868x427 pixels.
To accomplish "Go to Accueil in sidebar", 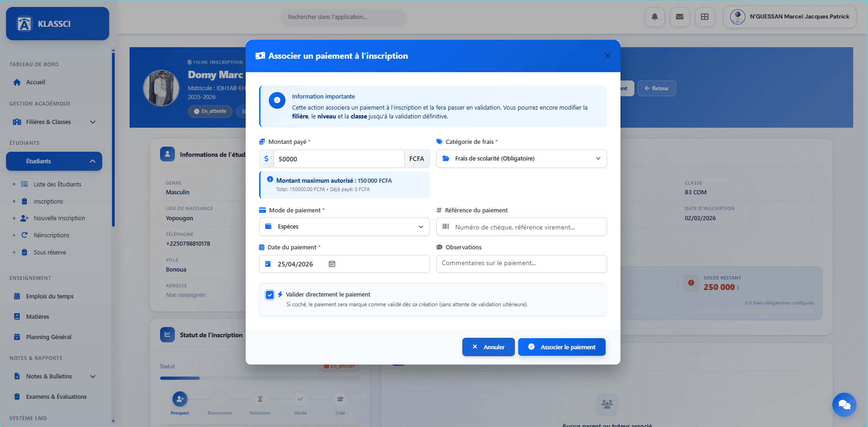I will click(x=54, y=82).
